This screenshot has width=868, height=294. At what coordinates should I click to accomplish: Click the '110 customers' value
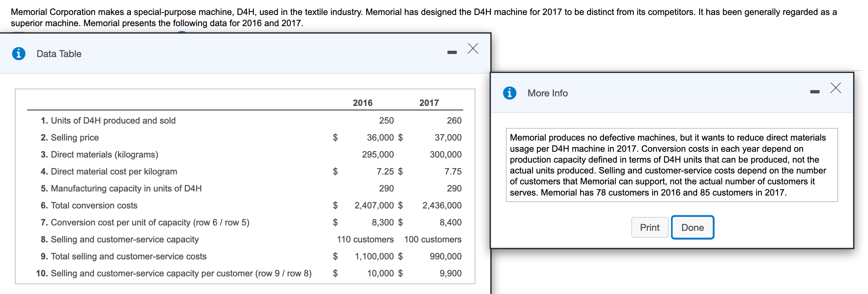(365, 239)
